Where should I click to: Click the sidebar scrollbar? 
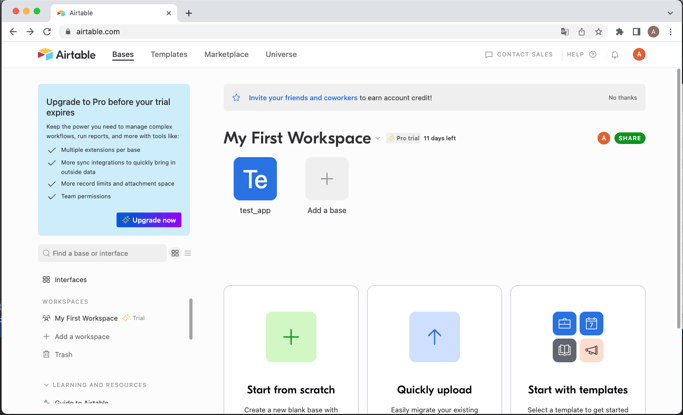[x=191, y=319]
